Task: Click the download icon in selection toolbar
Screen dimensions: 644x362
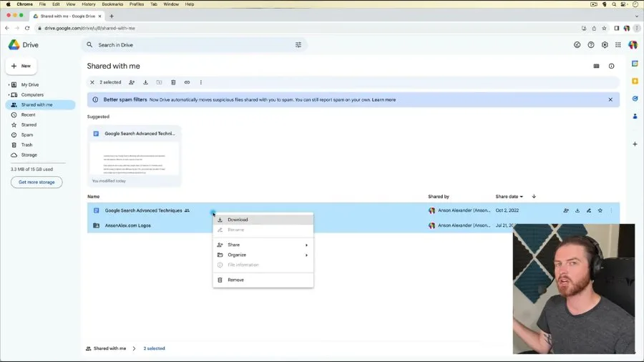Action: point(145,82)
